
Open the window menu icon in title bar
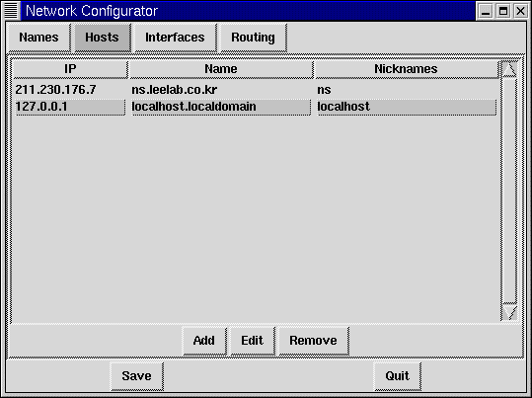point(11,11)
